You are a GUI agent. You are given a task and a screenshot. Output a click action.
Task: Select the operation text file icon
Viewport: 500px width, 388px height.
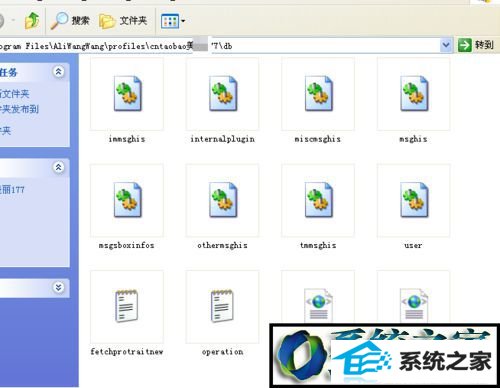[222, 306]
